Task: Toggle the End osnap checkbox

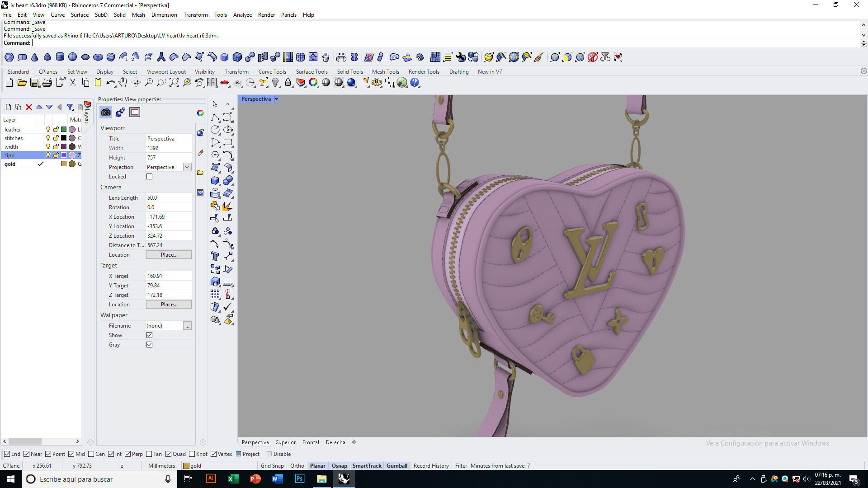Action: click(7, 454)
